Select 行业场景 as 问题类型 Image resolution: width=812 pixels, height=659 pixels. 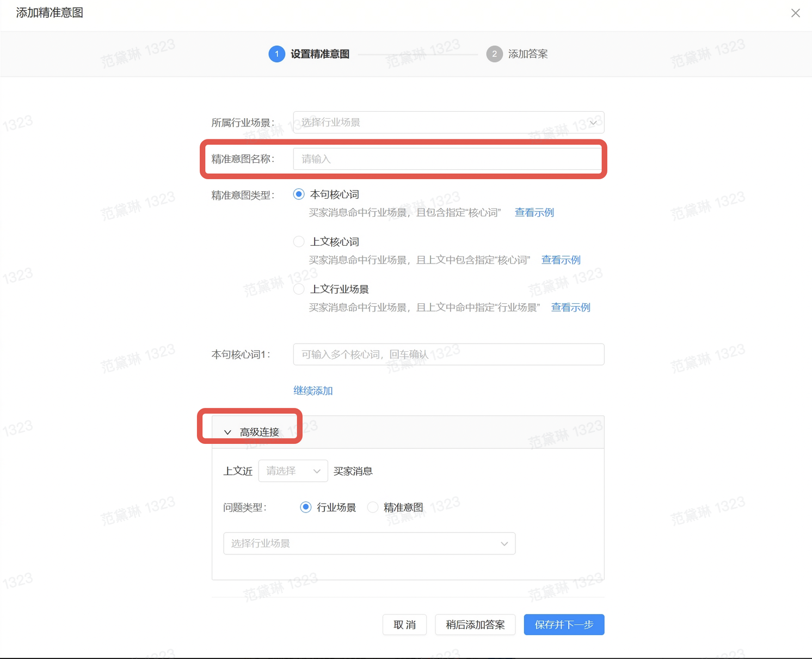[306, 508]
